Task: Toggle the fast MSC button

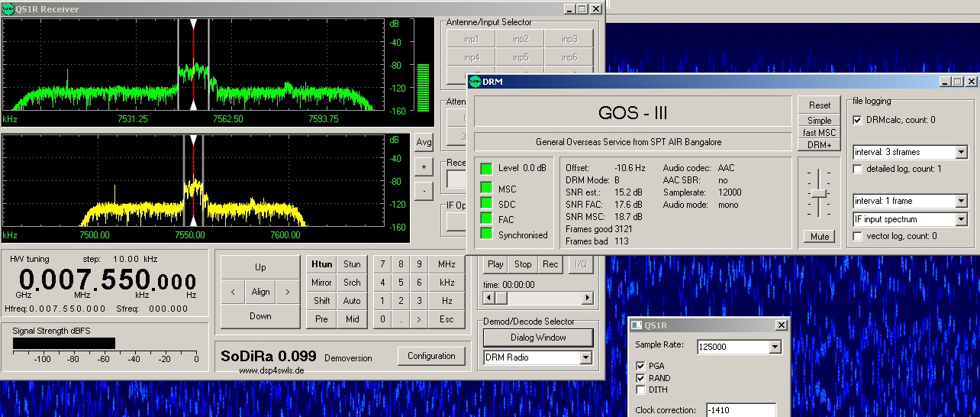Action: (820, 133)
